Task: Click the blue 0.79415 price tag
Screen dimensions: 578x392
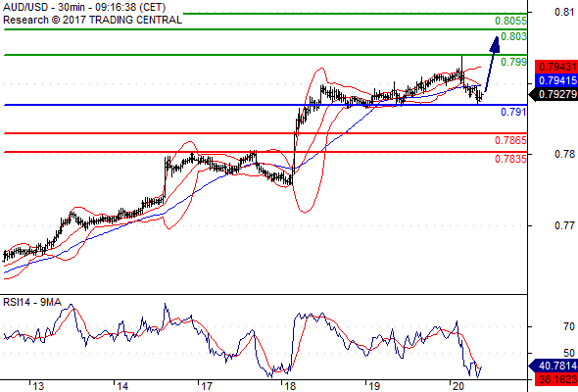Action: click(556, 80)
